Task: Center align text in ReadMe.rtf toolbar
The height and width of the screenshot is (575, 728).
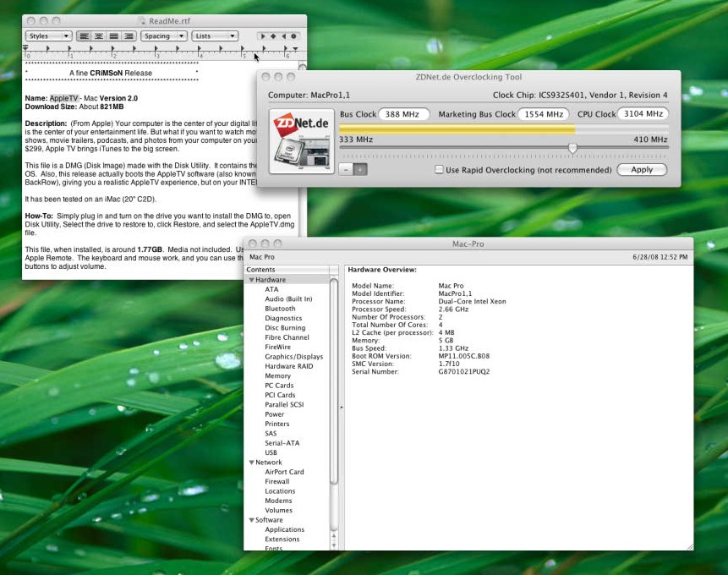Action: (99, 36)
